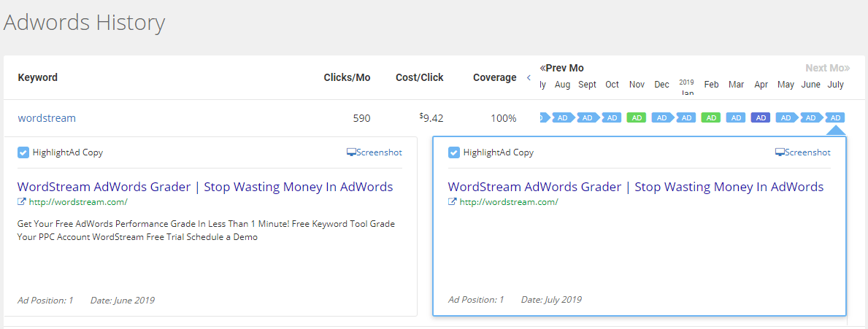Click the Feb month label

pyautogui.click(x=711, y=85)
